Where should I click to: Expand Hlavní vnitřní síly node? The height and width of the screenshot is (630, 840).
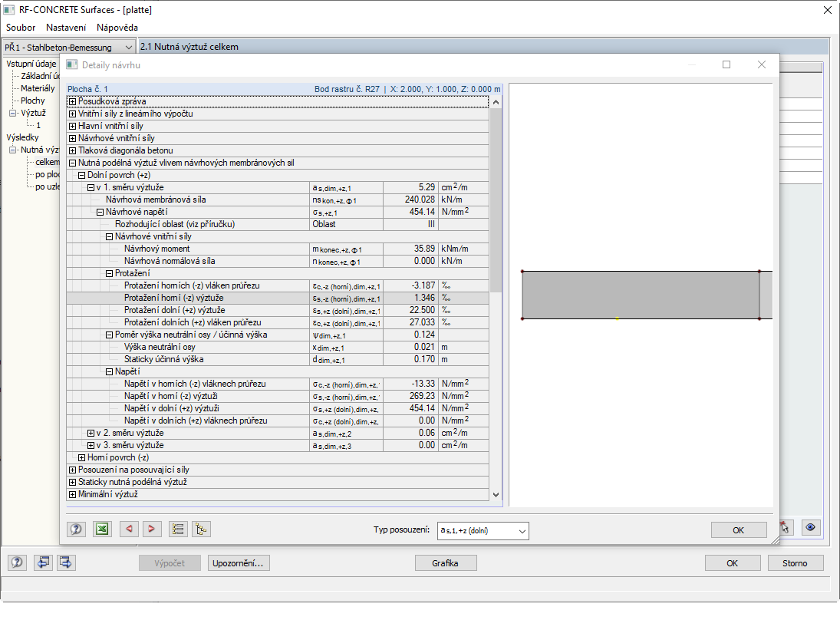pyautogui.click(x=72, y=126)
